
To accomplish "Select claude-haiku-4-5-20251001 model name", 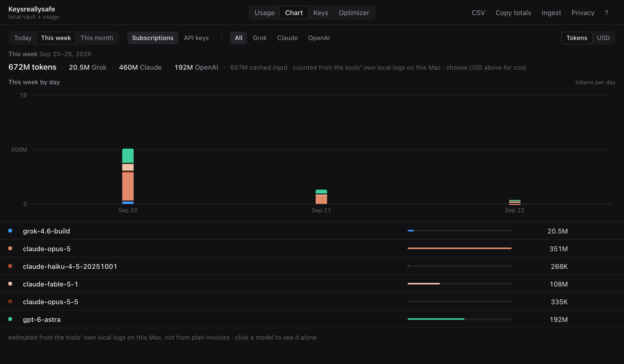I will (x=70, y=266).
